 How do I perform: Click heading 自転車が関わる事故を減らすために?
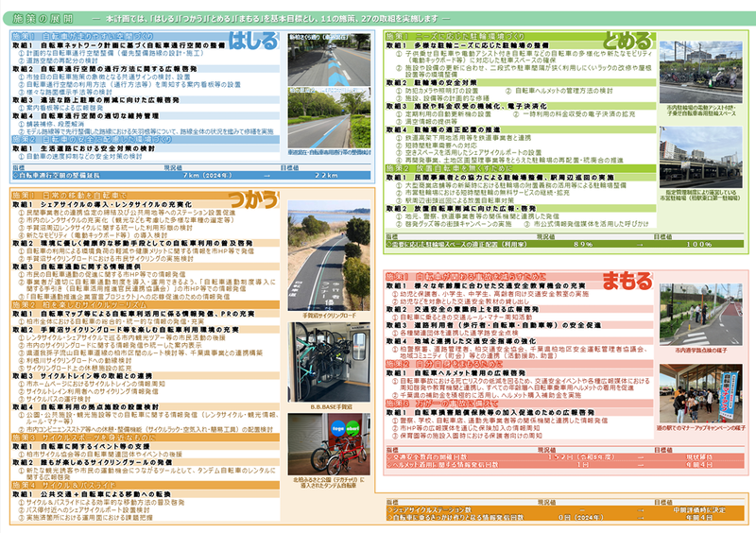pyautogui.click(x=480, y=277)
